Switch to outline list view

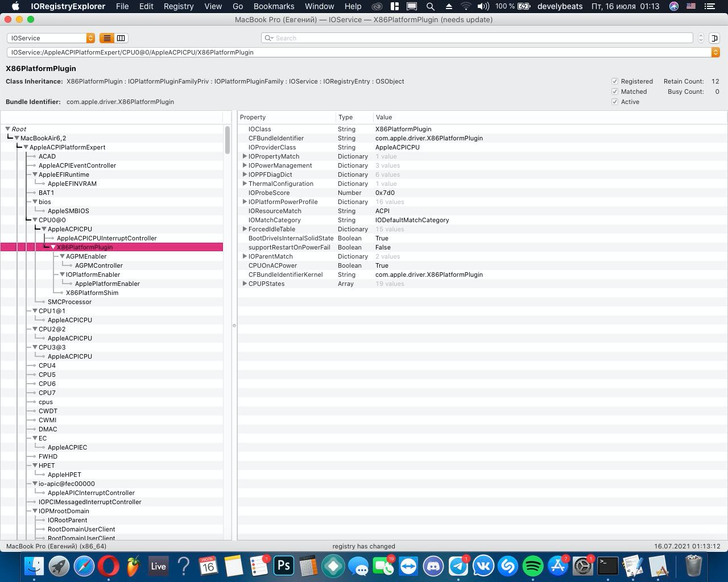pyautogui.click(x=106, y=38)
